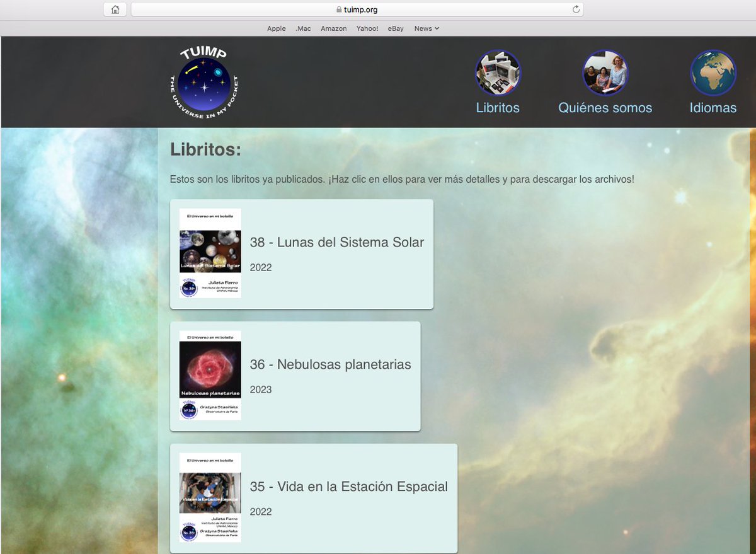Open the .Mac bookmark
Viewport: 756px width, 554px height.
pyautogui.click(x=303, y=28)
